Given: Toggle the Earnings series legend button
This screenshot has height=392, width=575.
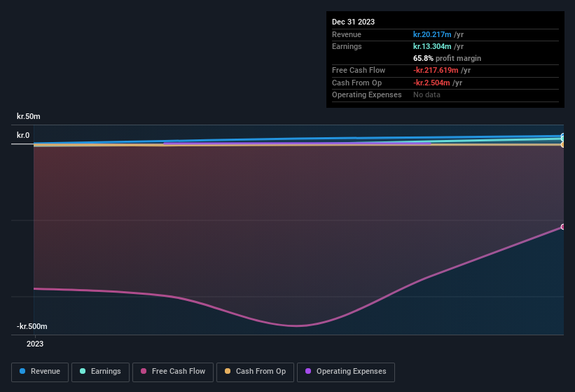Looking at the screenshot, I should (100, 372).
